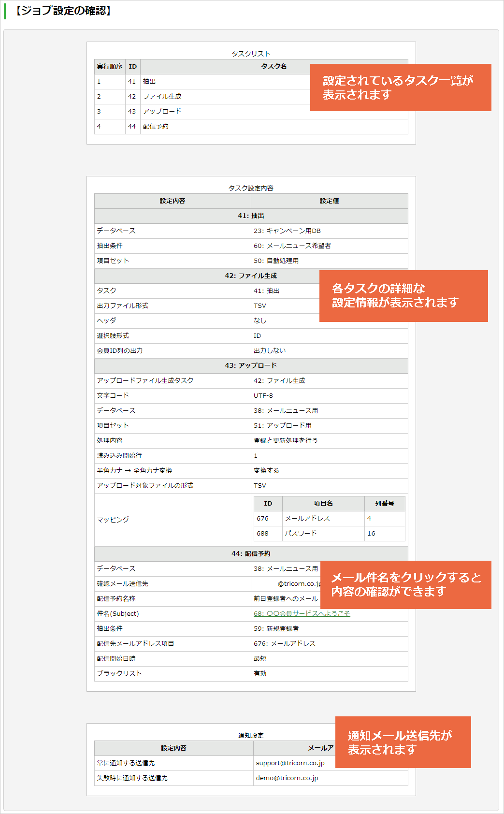504x814 pixels.
Task: Select the 変換する value
Action: 266,471
